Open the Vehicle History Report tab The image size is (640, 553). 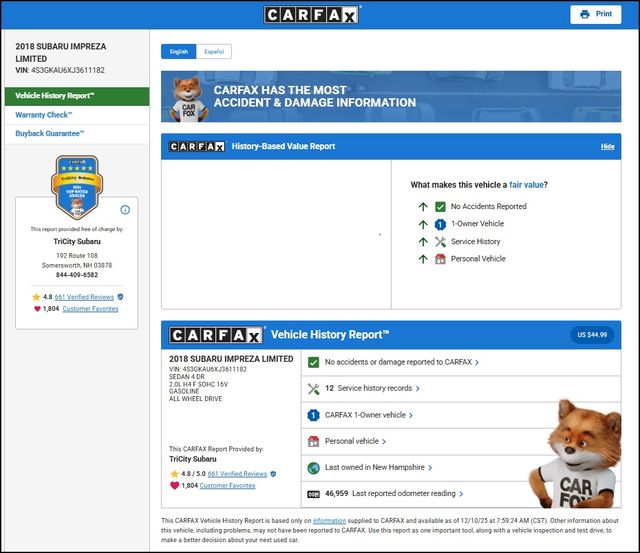tap(55, 96)
